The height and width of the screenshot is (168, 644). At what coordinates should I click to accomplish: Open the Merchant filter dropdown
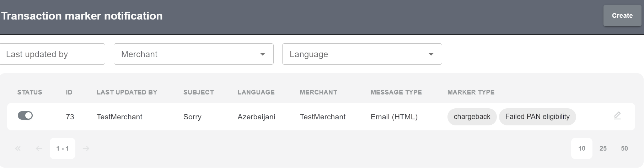click(193, 54)
